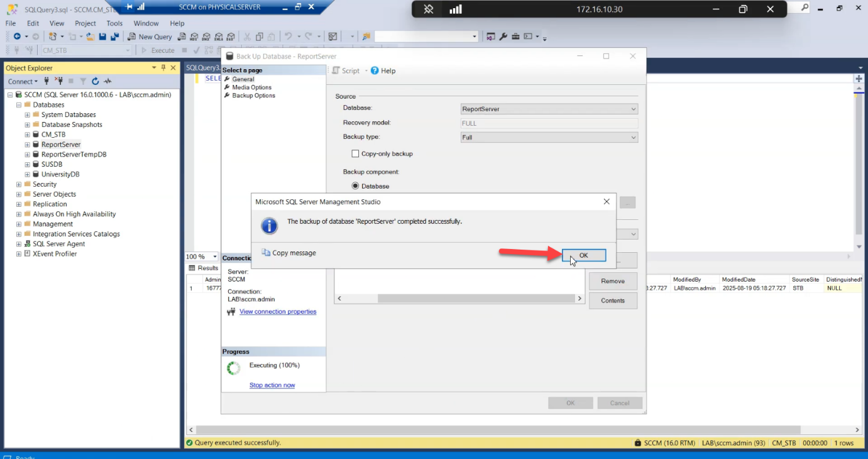The height and width of the screenshot is (459, 868).
Task: Click the Toolbox icon in toolbar
Action: pos(515,36)
